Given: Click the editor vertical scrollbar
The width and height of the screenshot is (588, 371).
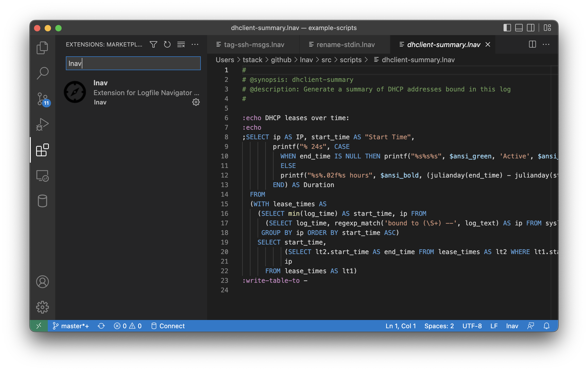Looking at the screenshot, I should (x=555, y=192).
